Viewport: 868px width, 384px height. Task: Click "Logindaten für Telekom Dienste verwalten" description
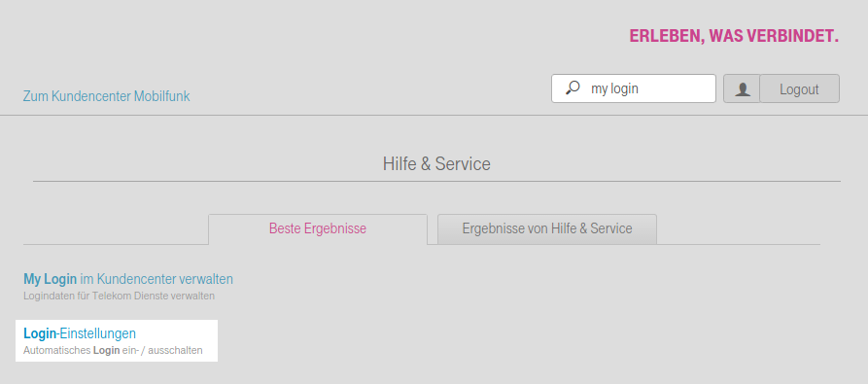(x=119, y=297)
